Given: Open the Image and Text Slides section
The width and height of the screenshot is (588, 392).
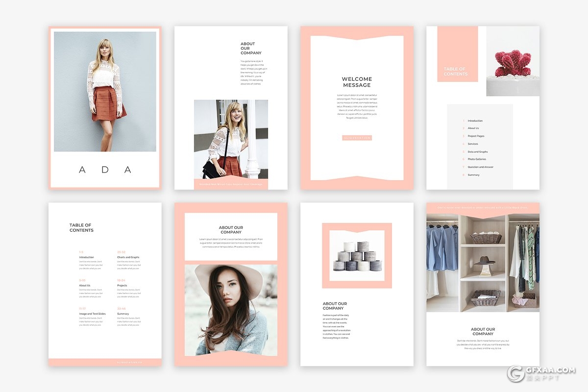Looking at the screenshot, I should coord(92,314).
